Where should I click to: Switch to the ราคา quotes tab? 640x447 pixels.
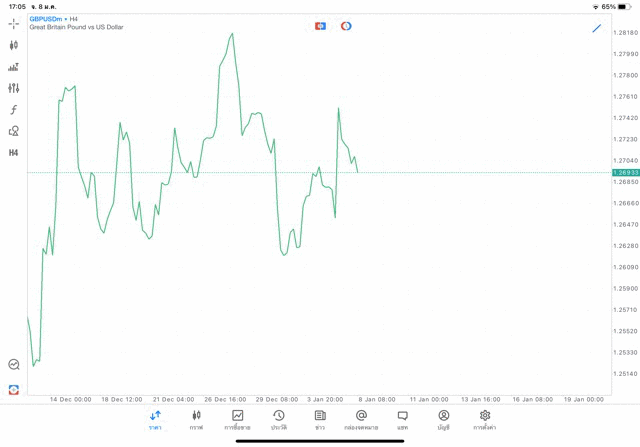[155, 419]
